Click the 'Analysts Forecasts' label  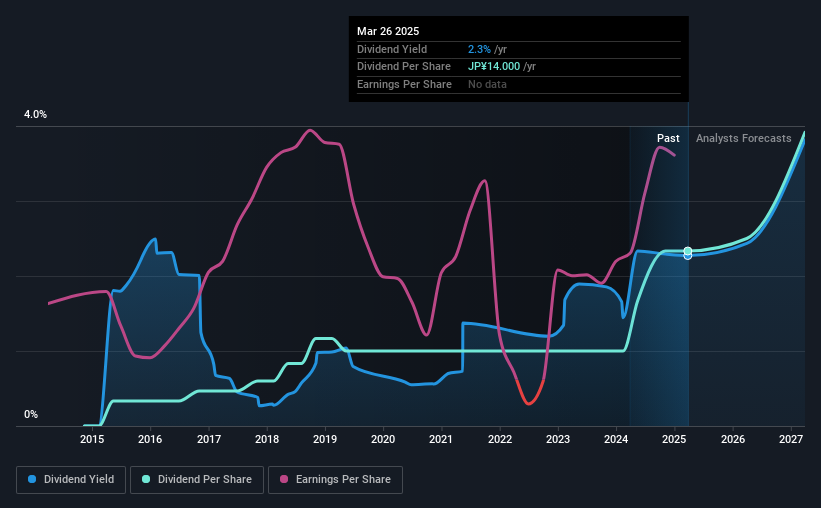pos(744,138)
